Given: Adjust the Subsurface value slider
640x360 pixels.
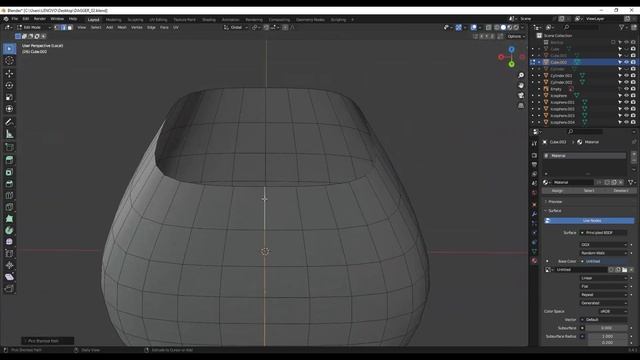Looking at the screenshot, I should pos(607,328).
